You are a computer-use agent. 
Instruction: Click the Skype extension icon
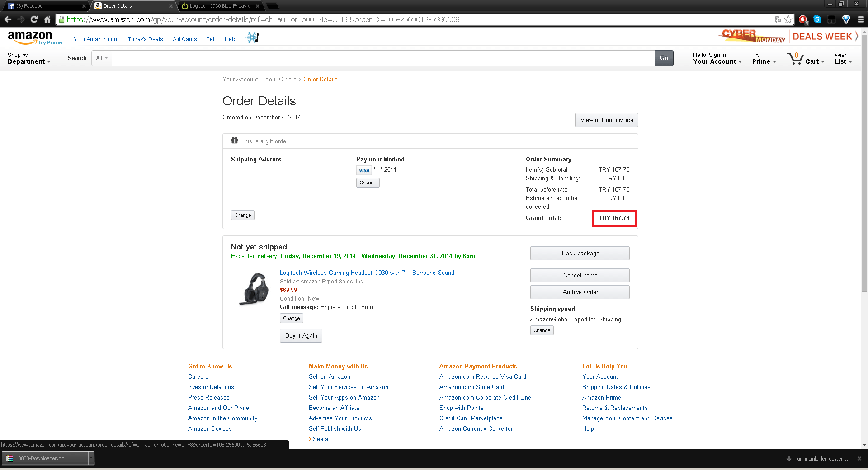(817, 19)
